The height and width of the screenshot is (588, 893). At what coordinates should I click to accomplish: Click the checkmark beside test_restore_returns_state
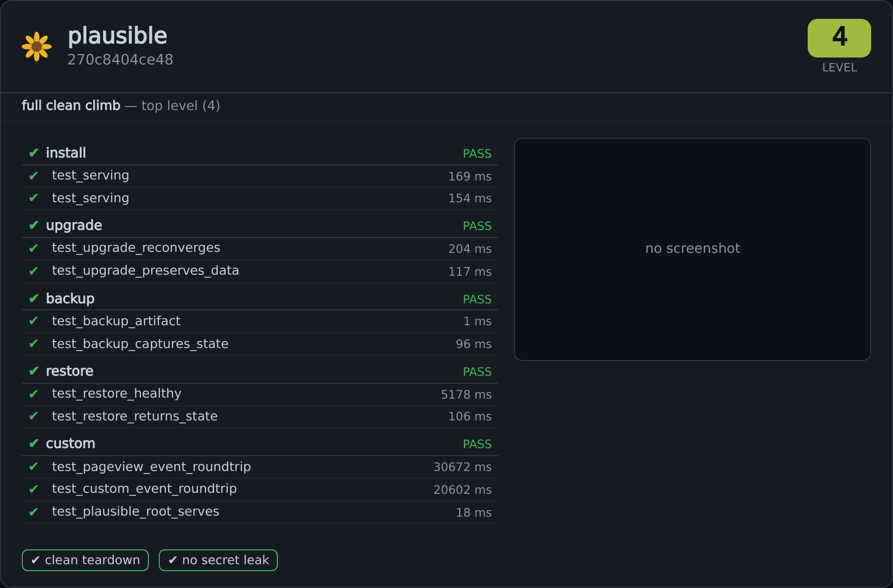coord(34,416)
